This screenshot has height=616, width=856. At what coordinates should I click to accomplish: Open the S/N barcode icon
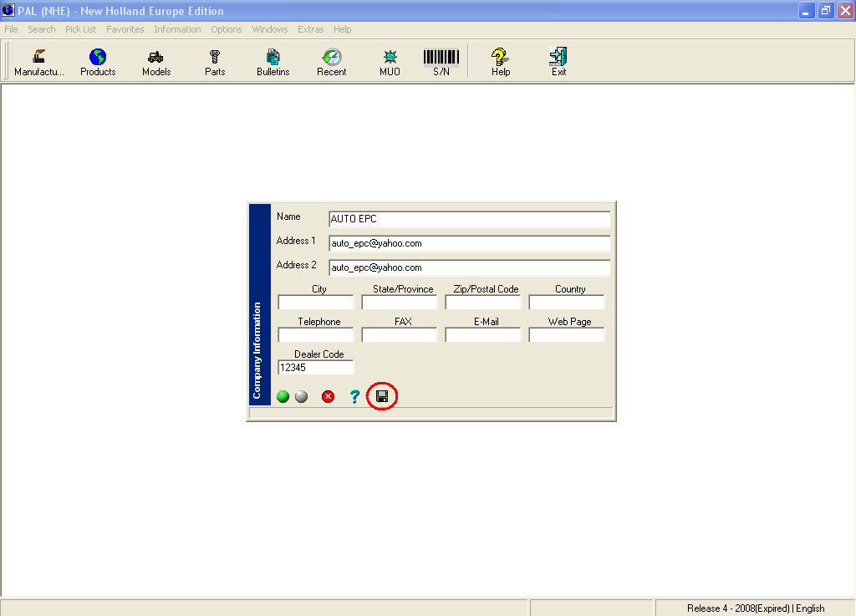tap(441, 62)
